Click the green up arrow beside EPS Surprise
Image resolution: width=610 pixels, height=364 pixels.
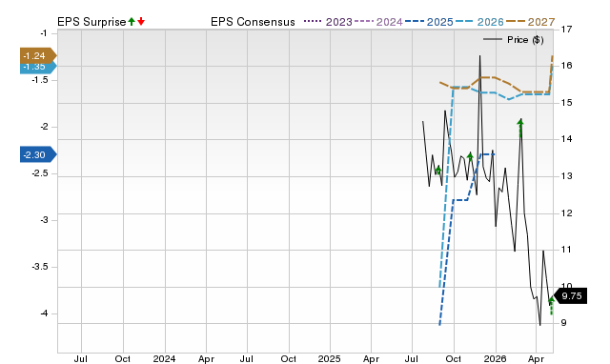132,22
